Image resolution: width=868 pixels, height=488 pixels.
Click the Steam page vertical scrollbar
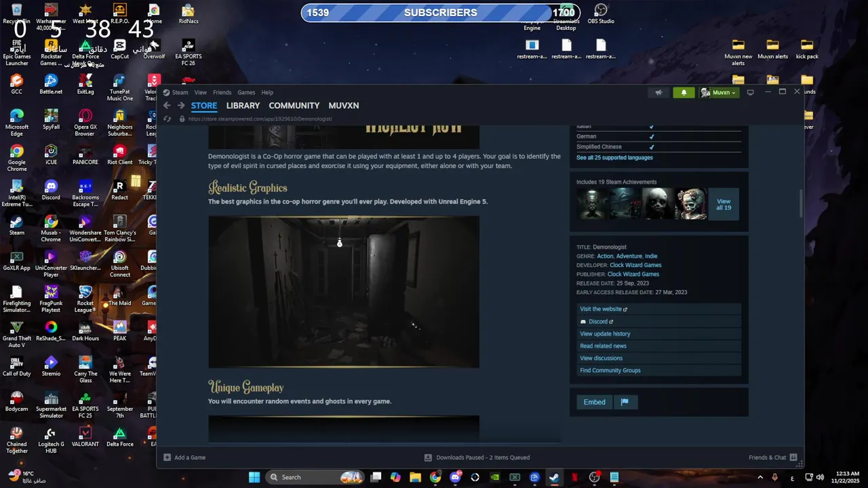click(801, 203)
